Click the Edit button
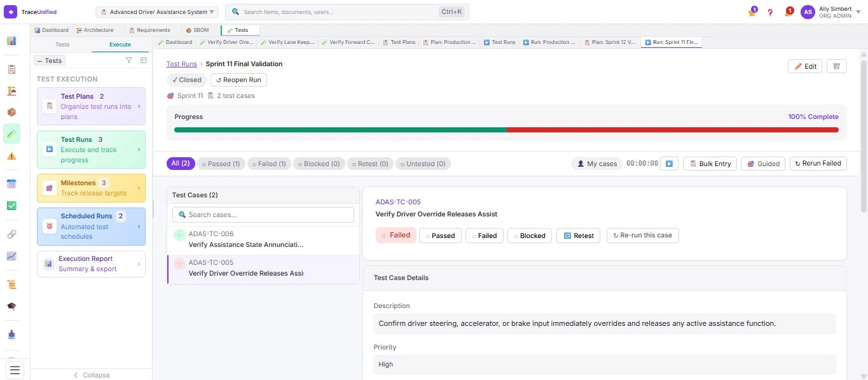 805,66
